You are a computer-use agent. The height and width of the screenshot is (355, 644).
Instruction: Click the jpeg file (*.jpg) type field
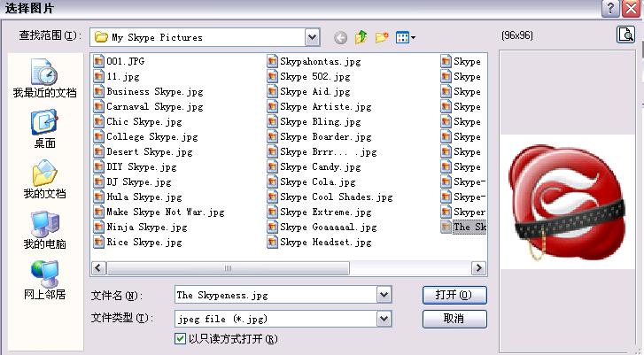tap(275, 319)
